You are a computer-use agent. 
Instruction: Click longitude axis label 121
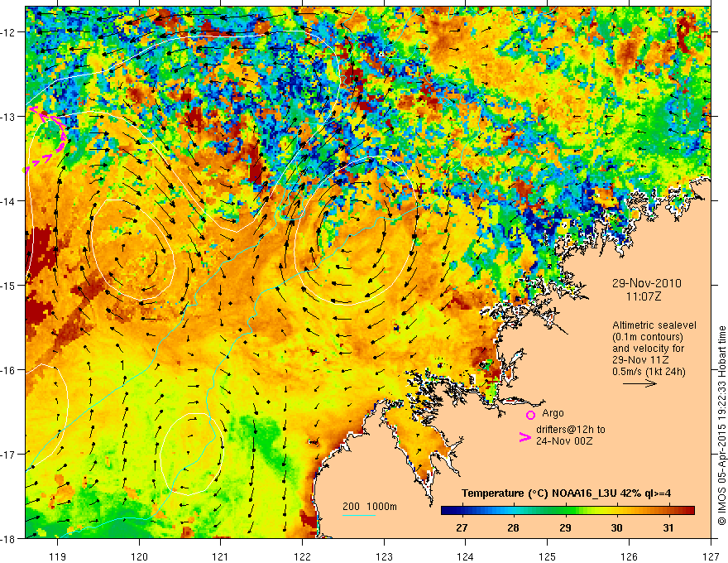pos(221,557)
